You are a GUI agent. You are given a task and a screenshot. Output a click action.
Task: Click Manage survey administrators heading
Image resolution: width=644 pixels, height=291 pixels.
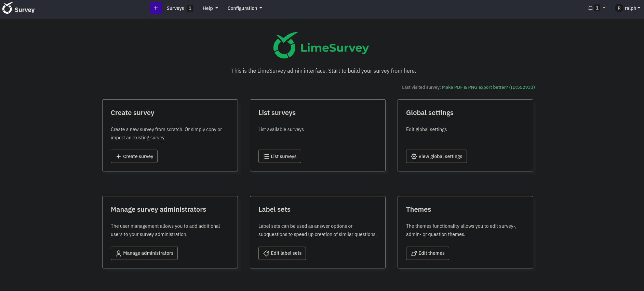click(x=158, y=210)
